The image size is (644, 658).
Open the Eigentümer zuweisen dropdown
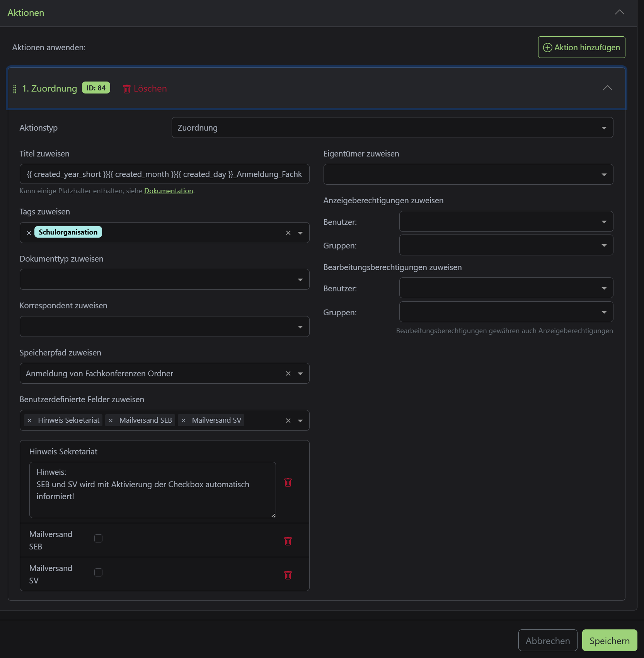468,174
